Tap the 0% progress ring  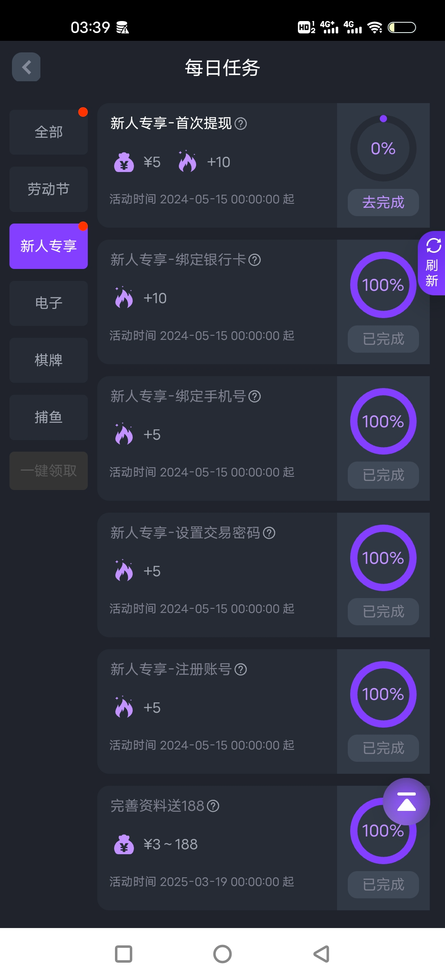click(383, 148)
